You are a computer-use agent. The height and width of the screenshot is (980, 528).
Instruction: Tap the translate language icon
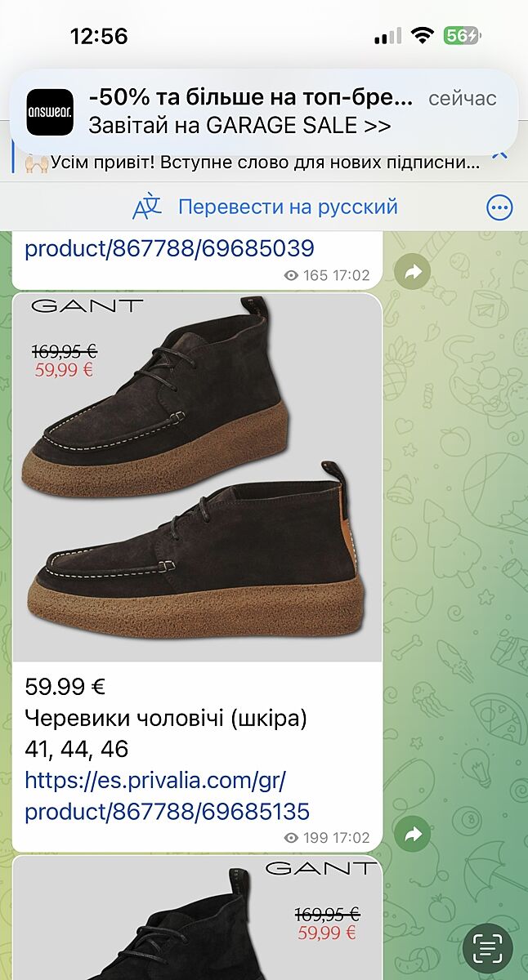pos(147,207)
